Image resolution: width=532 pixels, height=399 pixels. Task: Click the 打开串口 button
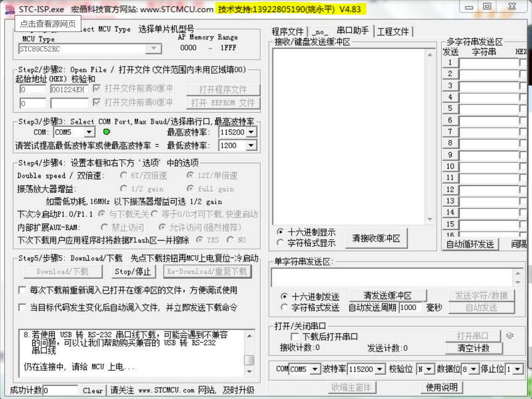tap(472, 336)
